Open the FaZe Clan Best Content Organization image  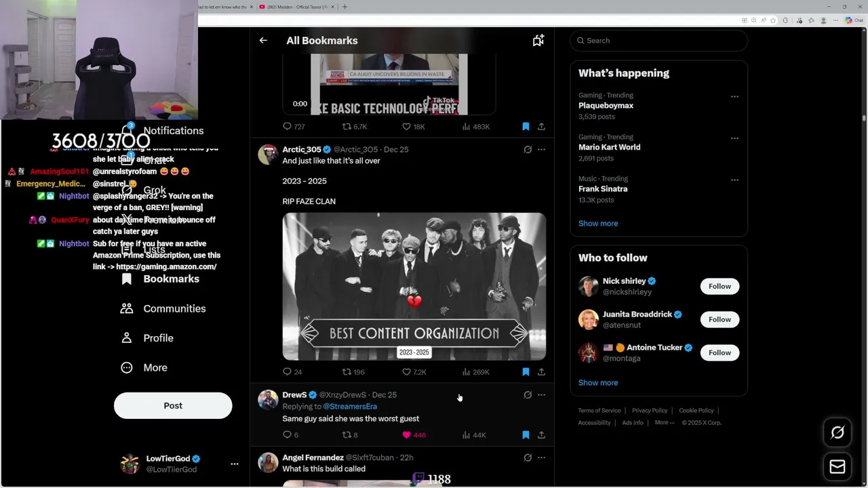[x=414, y=286]
